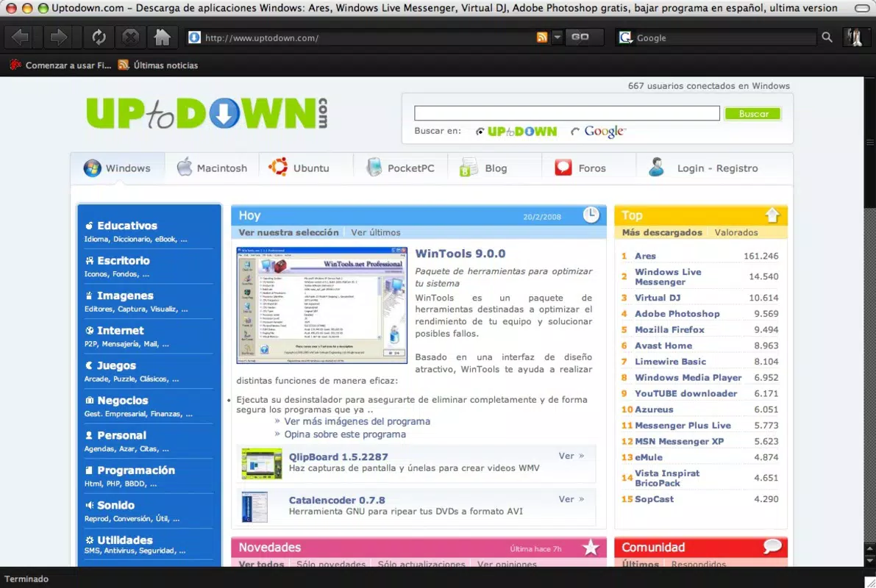Click Opina sobre este programa link
This screenshot has height=588, width=876.
[x=345, y=434]
